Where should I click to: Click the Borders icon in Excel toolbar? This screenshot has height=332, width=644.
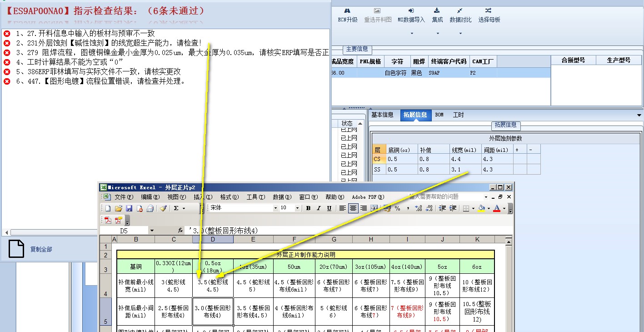click(466, 208)
